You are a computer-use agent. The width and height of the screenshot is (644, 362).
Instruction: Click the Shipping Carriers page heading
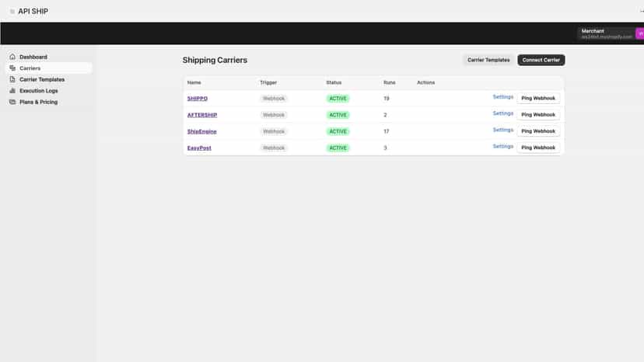click(x=215, y=60)
